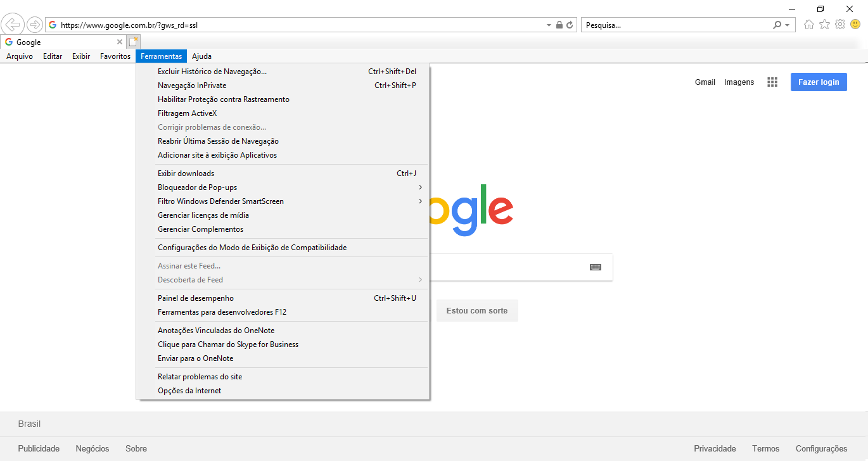868x461 pixels.
Task: Click the Google favicon in the address bar
Action: tap(53, 25)
